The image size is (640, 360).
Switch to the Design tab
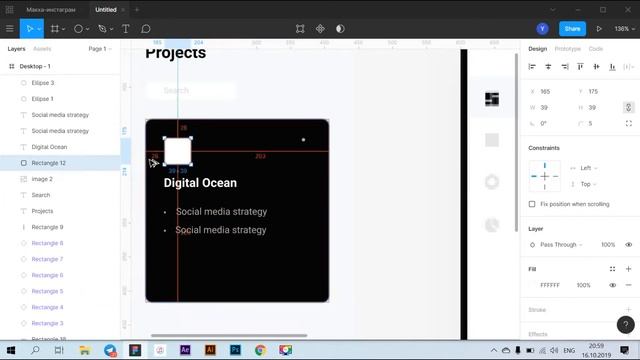pyautogui.click(x=538, y=49)
